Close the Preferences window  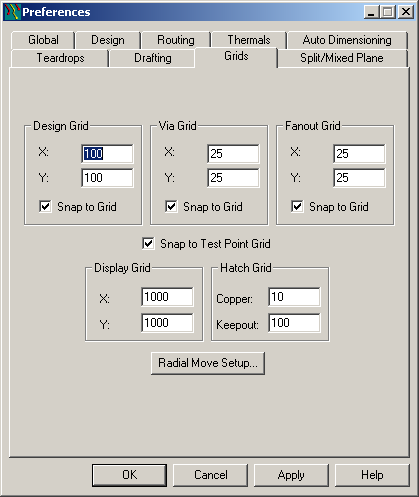tap(406, 12)
